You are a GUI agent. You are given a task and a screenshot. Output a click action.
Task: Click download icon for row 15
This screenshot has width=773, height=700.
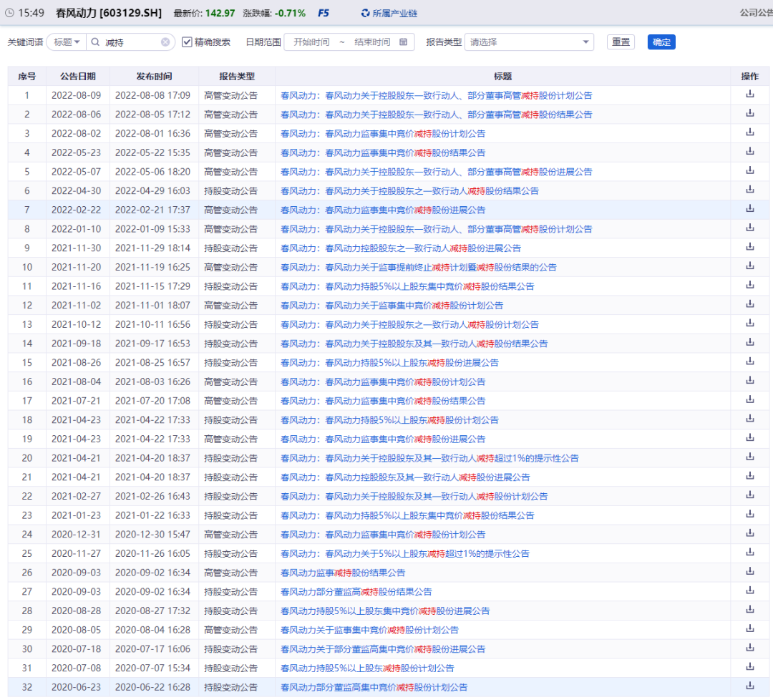(x=750, y=361)
